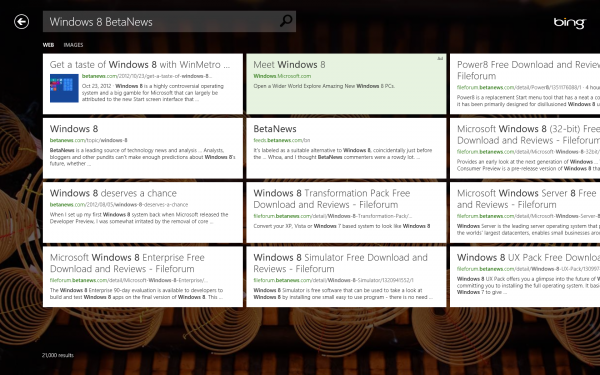Click 'Open a Wider World Explore' ad description
The width and height of the screenshot is (600, 375).
(324, 86)
